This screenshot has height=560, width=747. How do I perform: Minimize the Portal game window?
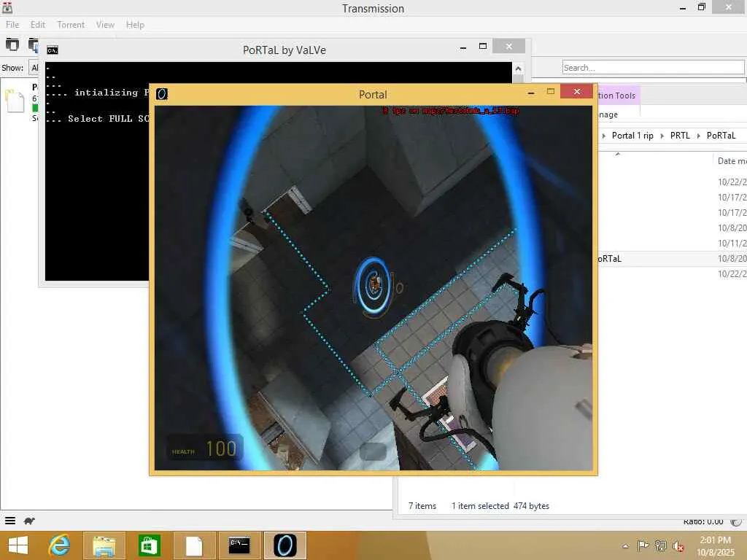pyautogui.click(x=531, y=93)
